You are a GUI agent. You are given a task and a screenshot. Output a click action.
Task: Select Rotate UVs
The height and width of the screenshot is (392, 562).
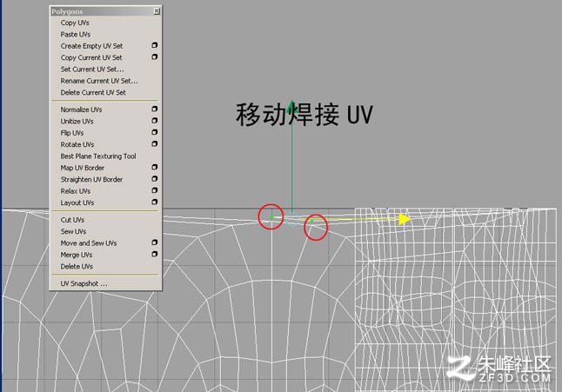77,144
